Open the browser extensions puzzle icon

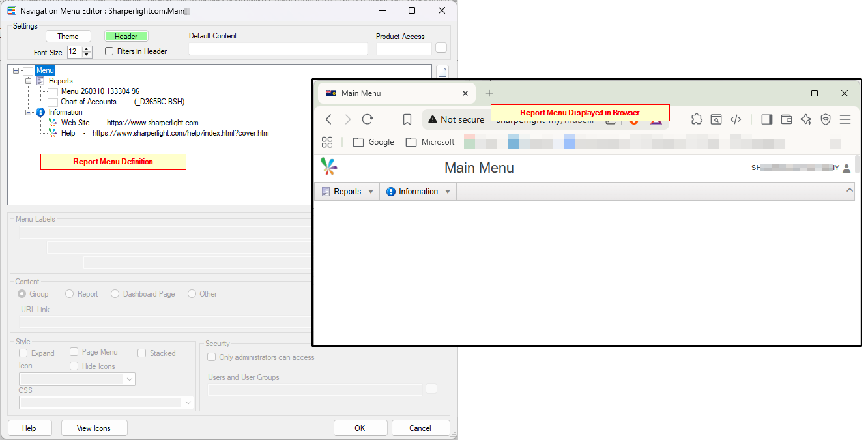pyautogui.click(x=697, y=119)
